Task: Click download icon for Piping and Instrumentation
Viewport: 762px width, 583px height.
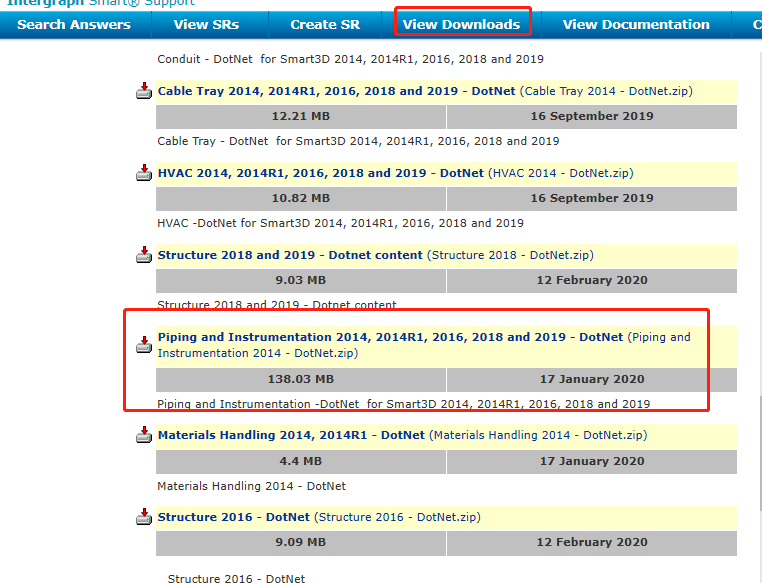Action: click(x=144, y=345)
